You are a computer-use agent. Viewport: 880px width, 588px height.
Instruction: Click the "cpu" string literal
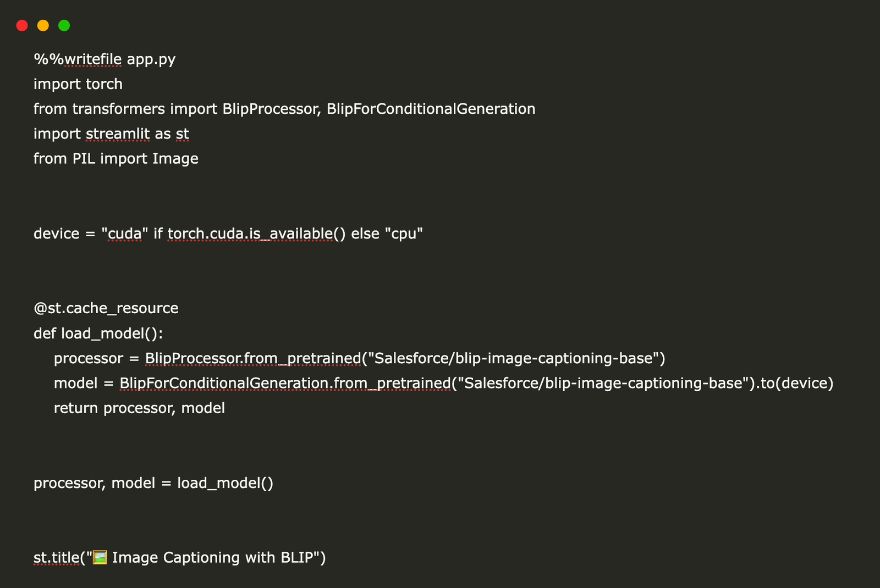(x=404, y=234)
